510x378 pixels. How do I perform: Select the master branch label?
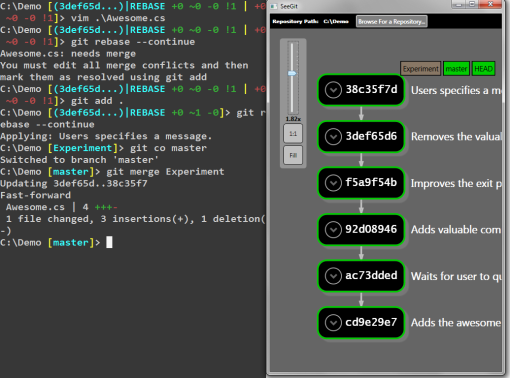pos(456,69)
